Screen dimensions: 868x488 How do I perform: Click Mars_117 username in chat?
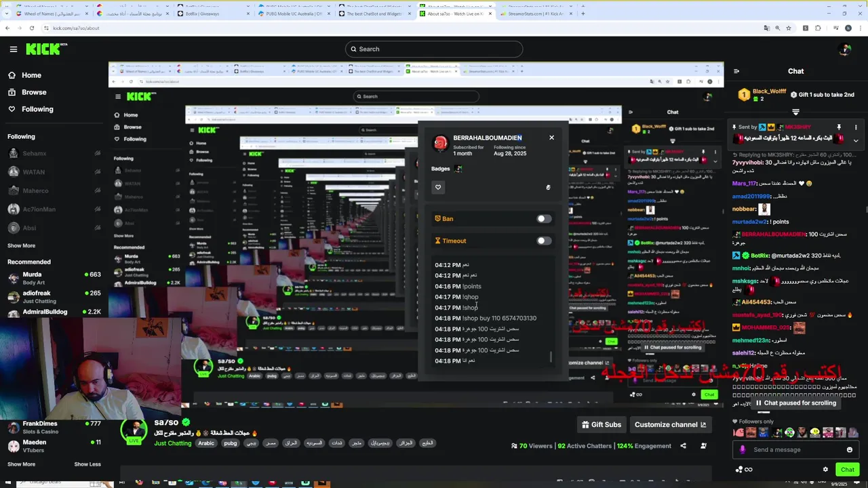coord(745,183)
